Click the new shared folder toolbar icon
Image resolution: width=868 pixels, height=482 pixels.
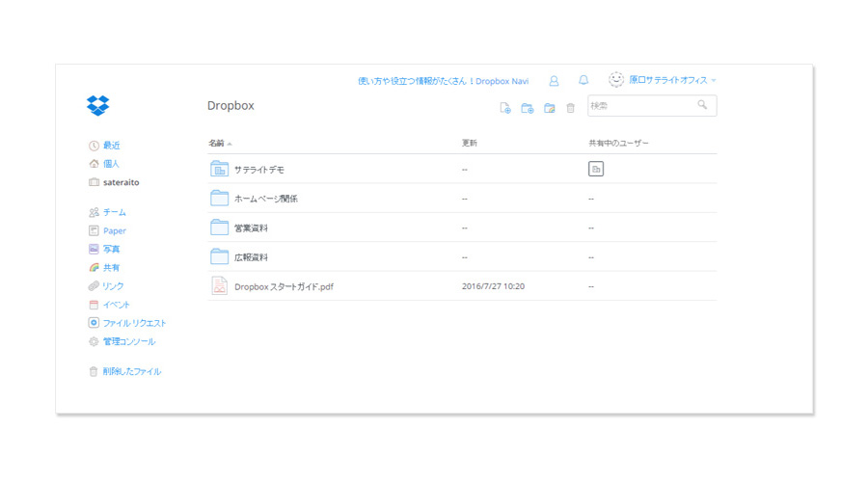point(549,109)
